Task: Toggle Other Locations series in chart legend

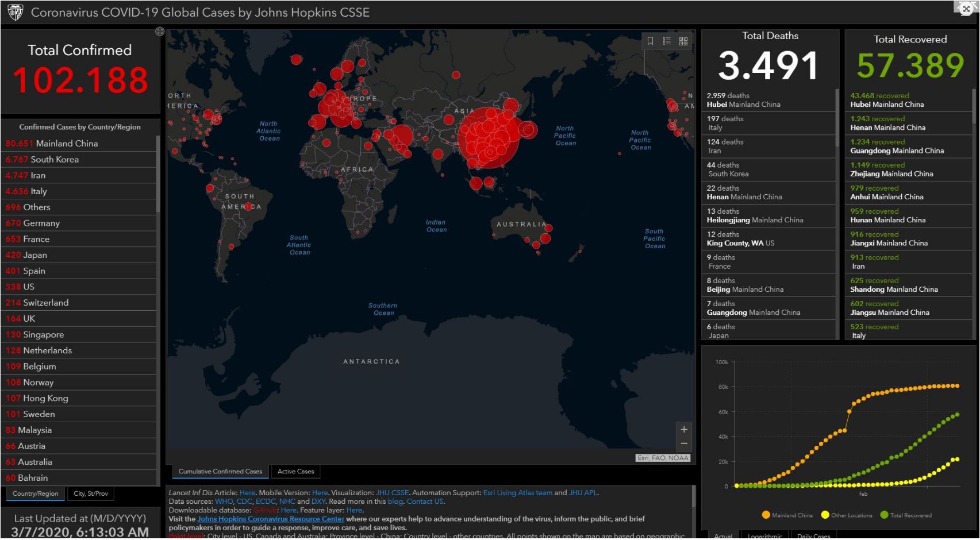Action: tap(847, 515)
